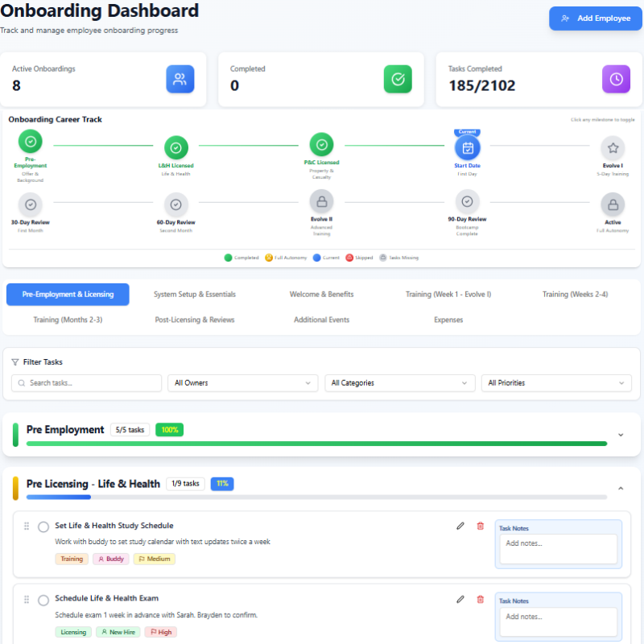The image size is (644, 644).
Task: Select Pre-Employment & Licensing tab
Action: pos(68,294)
